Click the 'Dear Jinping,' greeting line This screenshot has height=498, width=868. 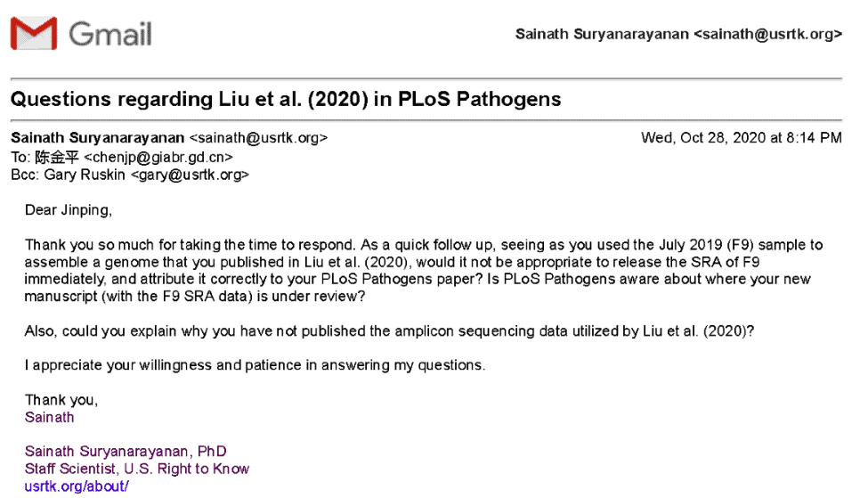(x=69, y=210)
